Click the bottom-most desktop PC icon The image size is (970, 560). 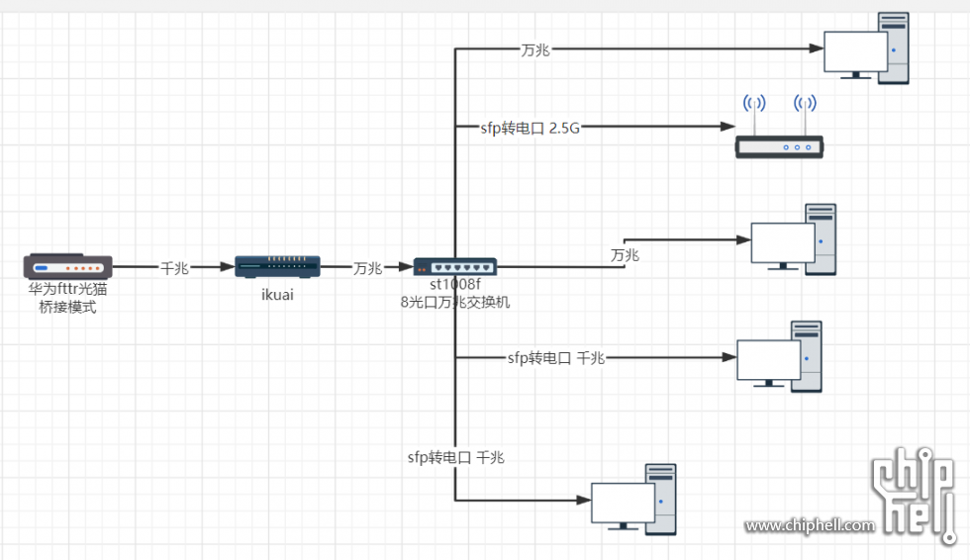633,500
